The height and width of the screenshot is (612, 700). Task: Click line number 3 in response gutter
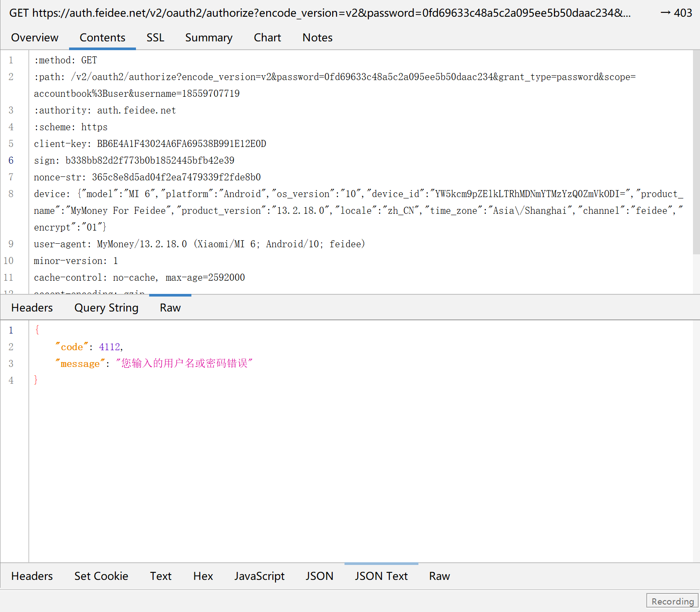11,364
